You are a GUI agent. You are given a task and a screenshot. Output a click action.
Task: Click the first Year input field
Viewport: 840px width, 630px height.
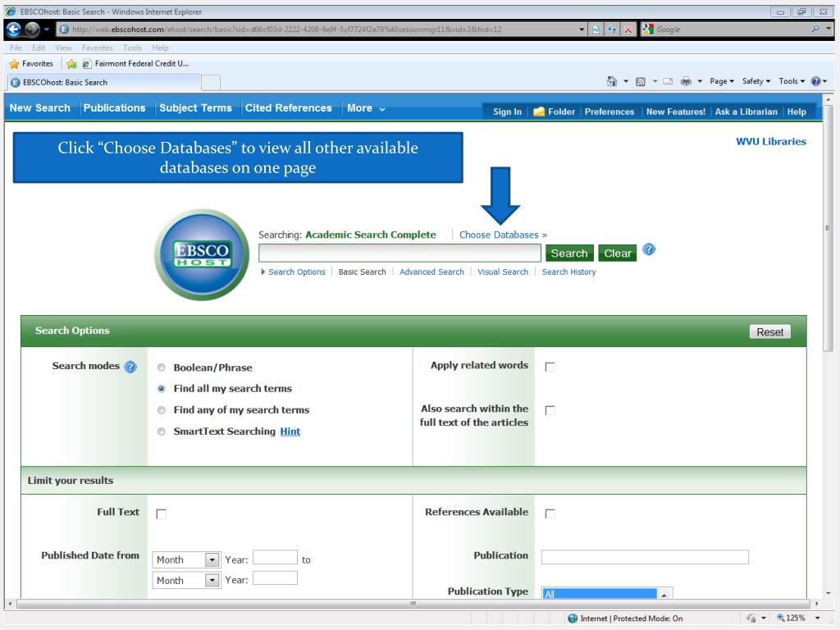click(x=275, y=557)
